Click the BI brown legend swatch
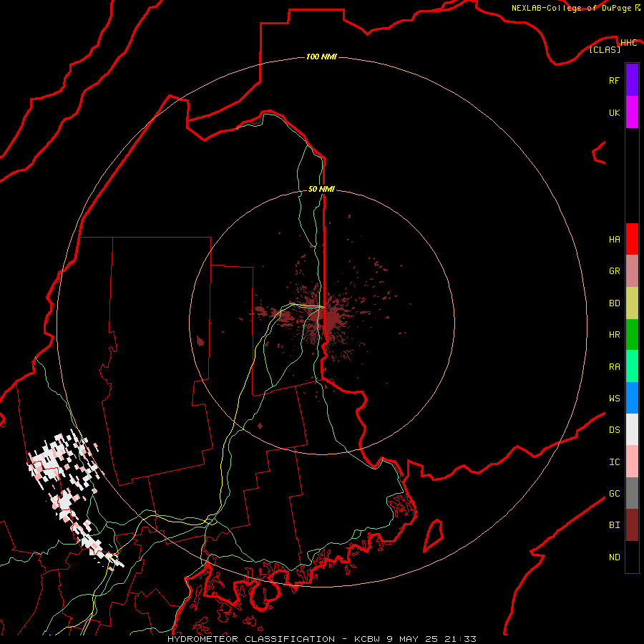The height and width of the screenshot is (644, 644). click(632, 525)
